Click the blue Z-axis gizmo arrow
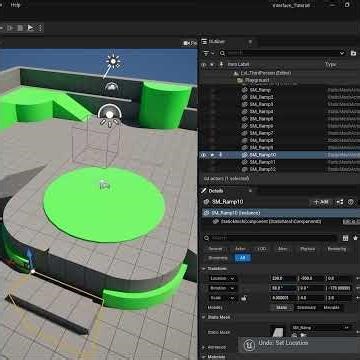The width and height of the screenshot is (360, 360). [30, 257]
